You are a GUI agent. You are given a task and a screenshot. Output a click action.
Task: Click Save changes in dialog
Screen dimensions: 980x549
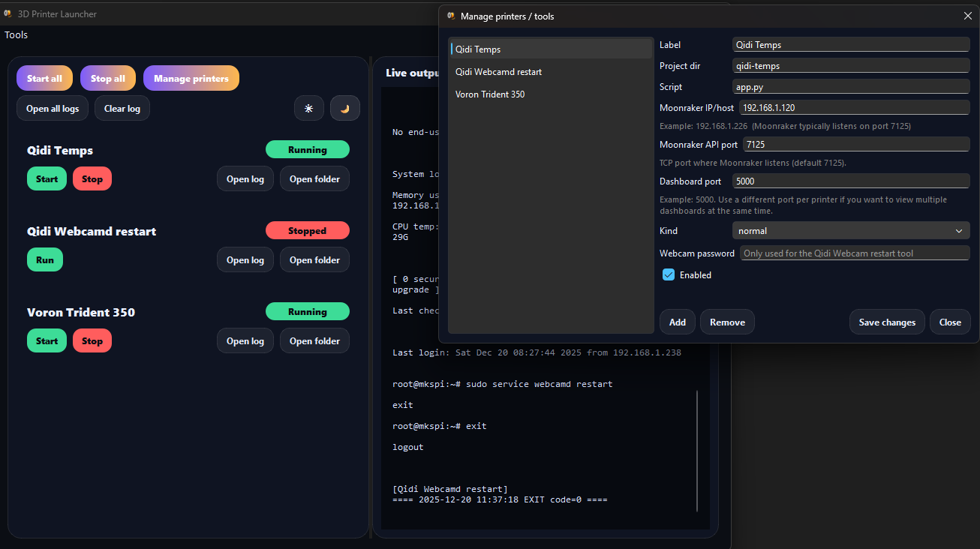(887, 322)
